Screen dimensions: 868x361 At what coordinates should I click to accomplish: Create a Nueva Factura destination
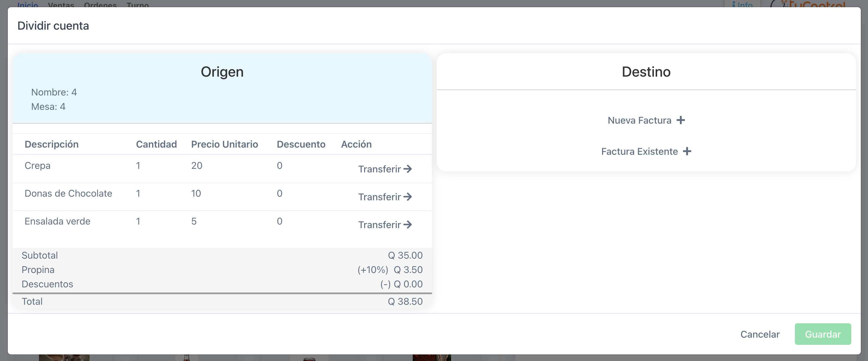646,120
